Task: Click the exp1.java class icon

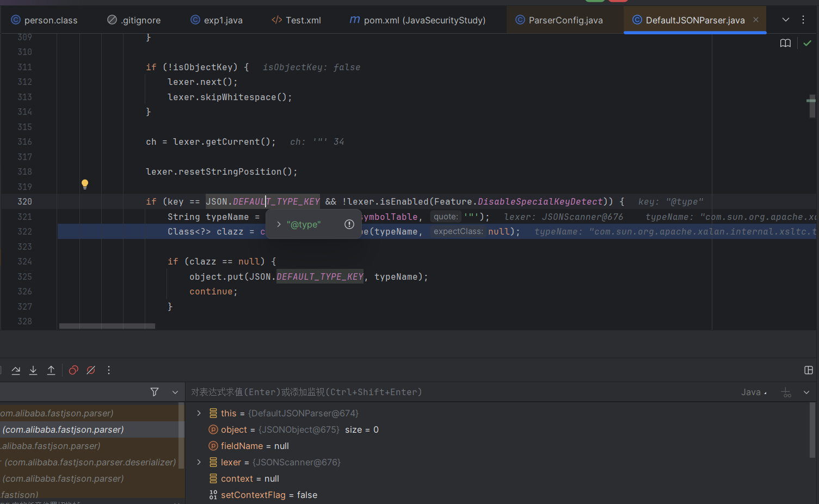Action: click(x=195, y=20)
